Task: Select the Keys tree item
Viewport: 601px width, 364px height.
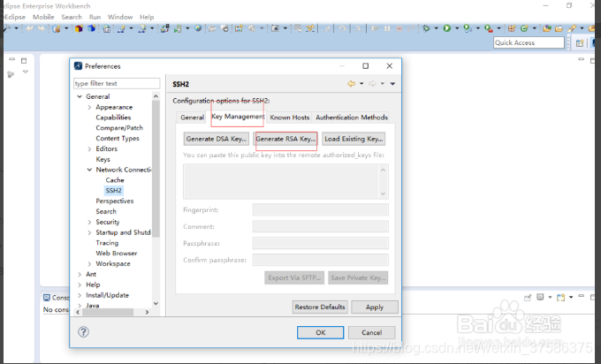Action: (103, 159)
